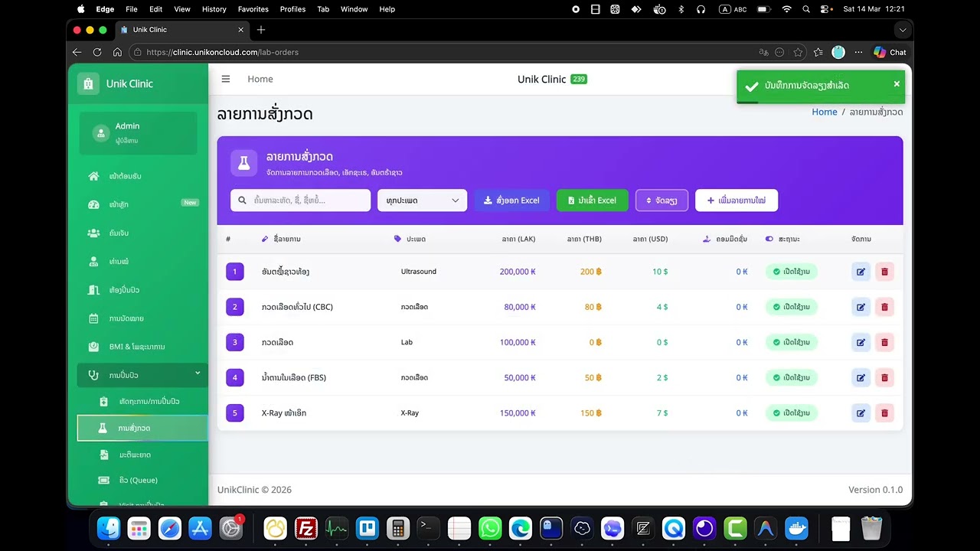Open the category filter dropdown

coord(422,201)
